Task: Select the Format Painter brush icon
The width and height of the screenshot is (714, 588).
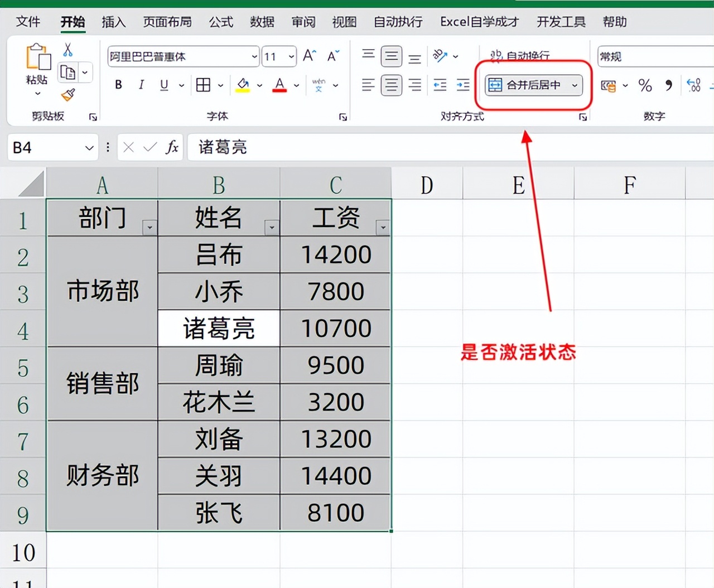Action: click(x=68, y=95)
